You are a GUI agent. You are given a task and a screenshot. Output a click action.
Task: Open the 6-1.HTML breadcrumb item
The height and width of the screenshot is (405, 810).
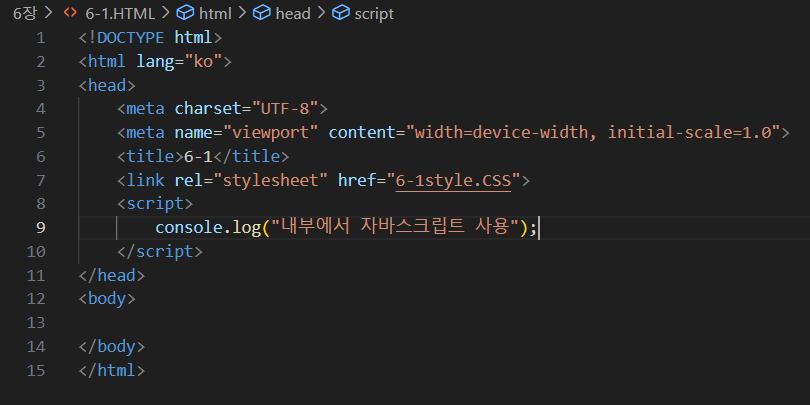pos(120,13)
